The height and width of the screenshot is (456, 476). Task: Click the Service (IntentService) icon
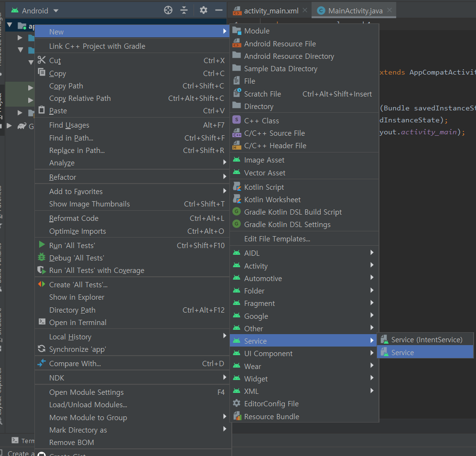point(384,339)
